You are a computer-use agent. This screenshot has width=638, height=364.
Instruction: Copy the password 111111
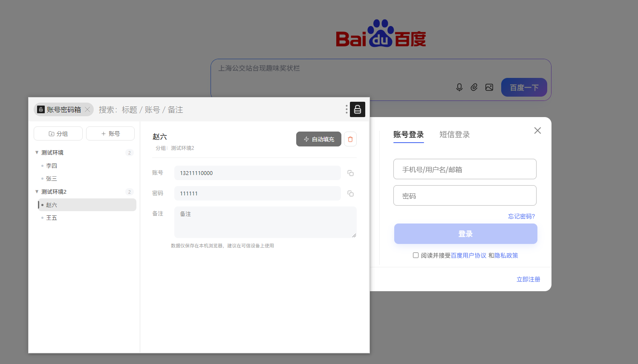click(350, 193)
